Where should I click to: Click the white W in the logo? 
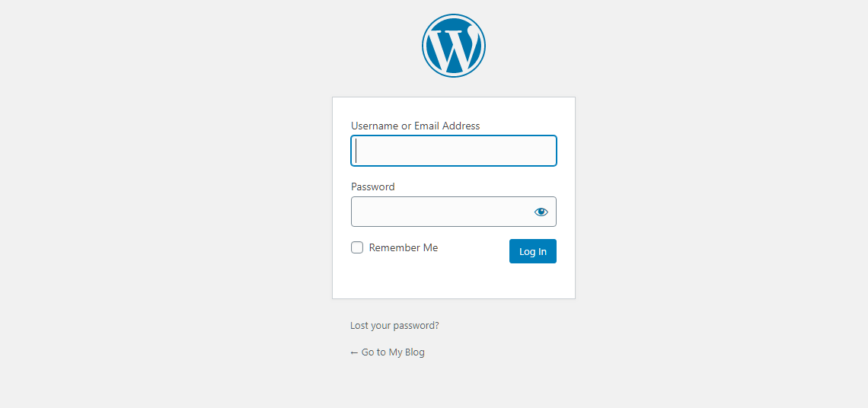pyautogui.click(x=454, y=49)
